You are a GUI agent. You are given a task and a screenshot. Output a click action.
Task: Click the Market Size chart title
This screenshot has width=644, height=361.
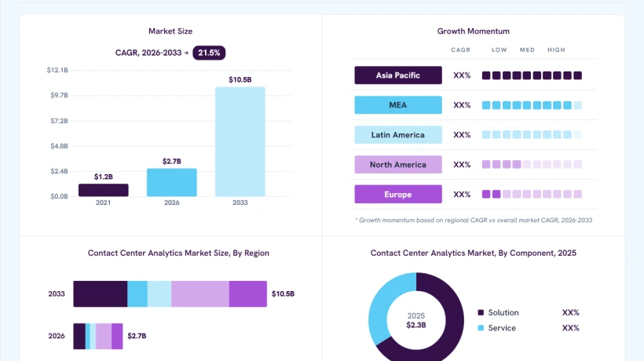click(170, 31)
